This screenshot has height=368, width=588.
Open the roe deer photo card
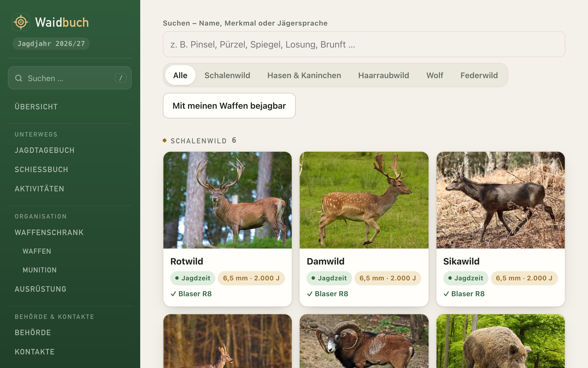click(228, 341)
